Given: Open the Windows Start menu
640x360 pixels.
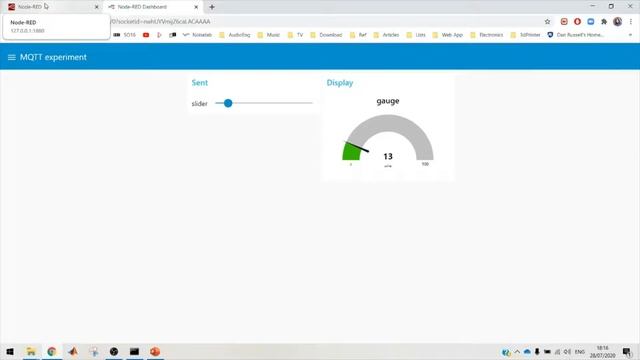Looking at the screenshot, I should [10, 351].
